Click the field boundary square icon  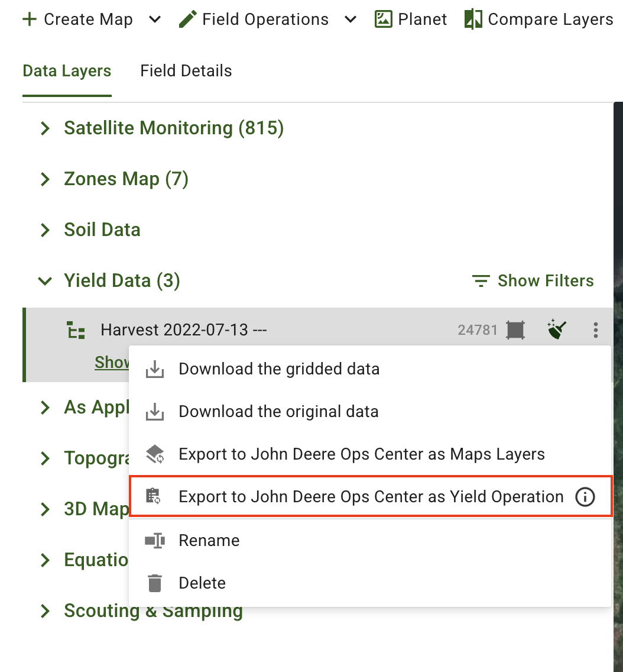pyautogui.click(x=515, y=329)
